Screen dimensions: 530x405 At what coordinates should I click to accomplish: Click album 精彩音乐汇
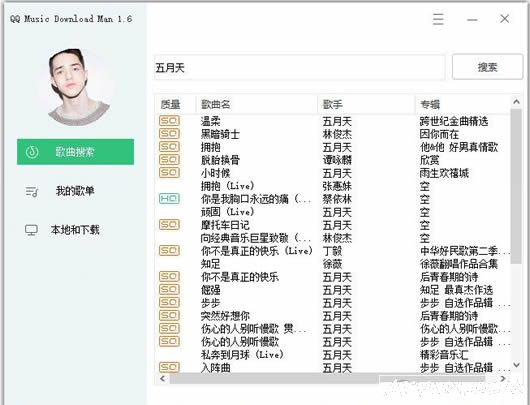click(x=444, y=355)
